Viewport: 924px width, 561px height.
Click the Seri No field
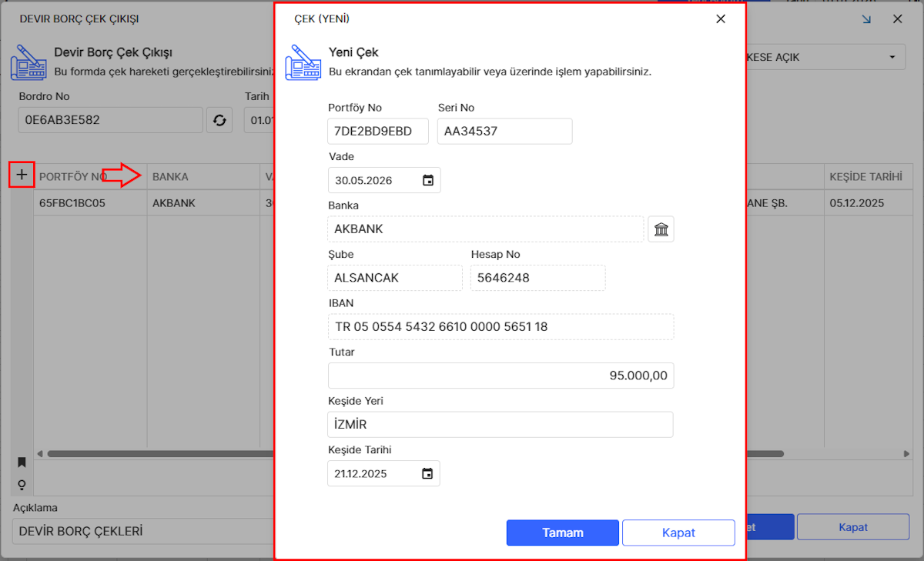tap(504, 132)
